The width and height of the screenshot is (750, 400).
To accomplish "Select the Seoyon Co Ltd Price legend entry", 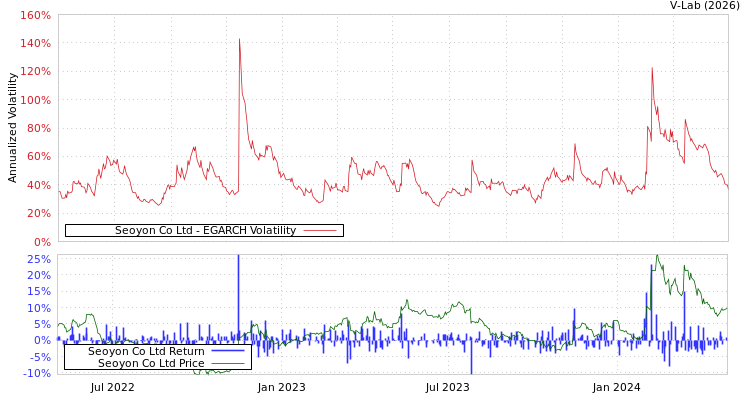I will point(150,363).
